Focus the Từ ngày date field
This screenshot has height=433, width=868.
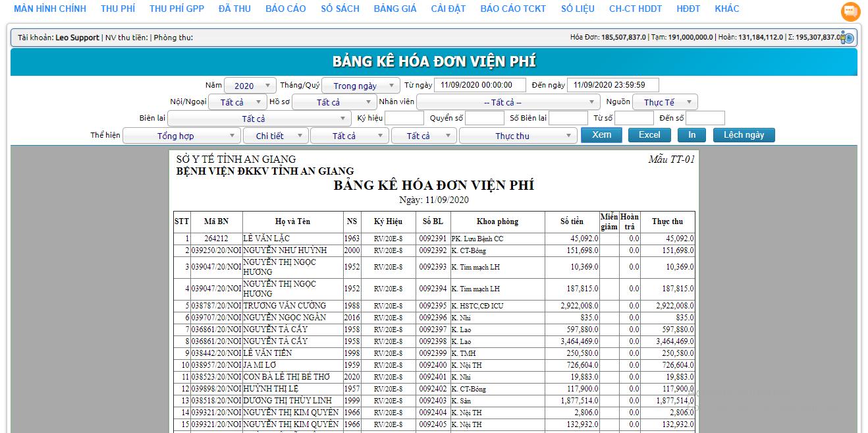[x=480, y=85]
